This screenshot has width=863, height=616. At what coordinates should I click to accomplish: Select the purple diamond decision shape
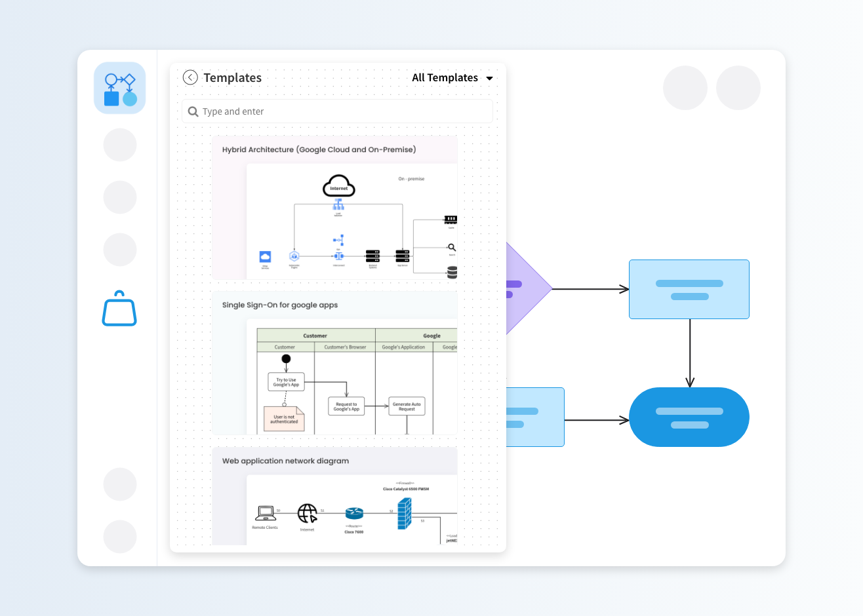[x=529, y=288]
